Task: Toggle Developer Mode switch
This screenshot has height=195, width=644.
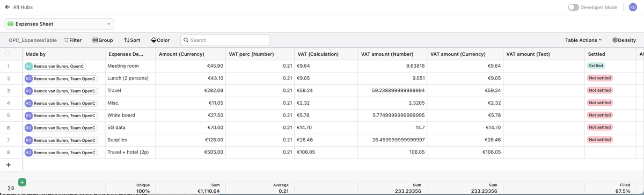Action: coord(574,7)
